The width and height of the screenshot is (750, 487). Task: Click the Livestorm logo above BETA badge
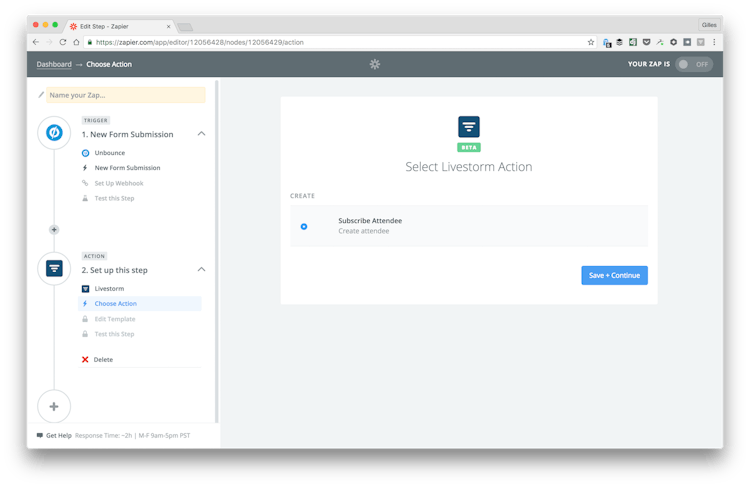coord(469,127)
